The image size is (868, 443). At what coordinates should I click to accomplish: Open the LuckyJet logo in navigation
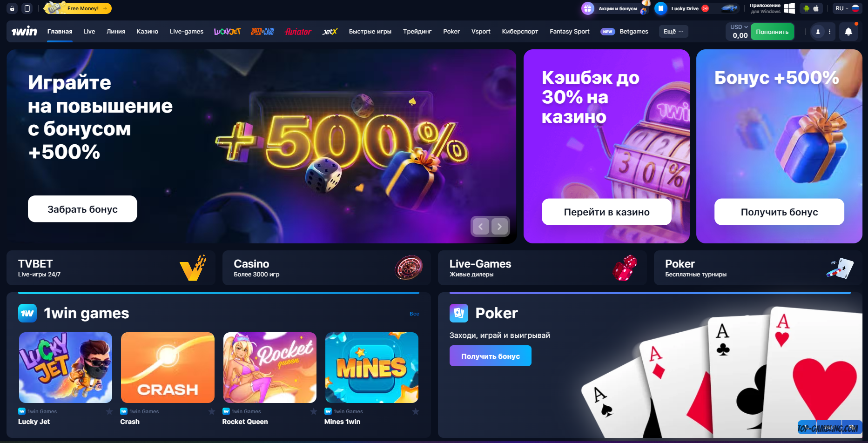pyautogui.click(x=227, y=32)
